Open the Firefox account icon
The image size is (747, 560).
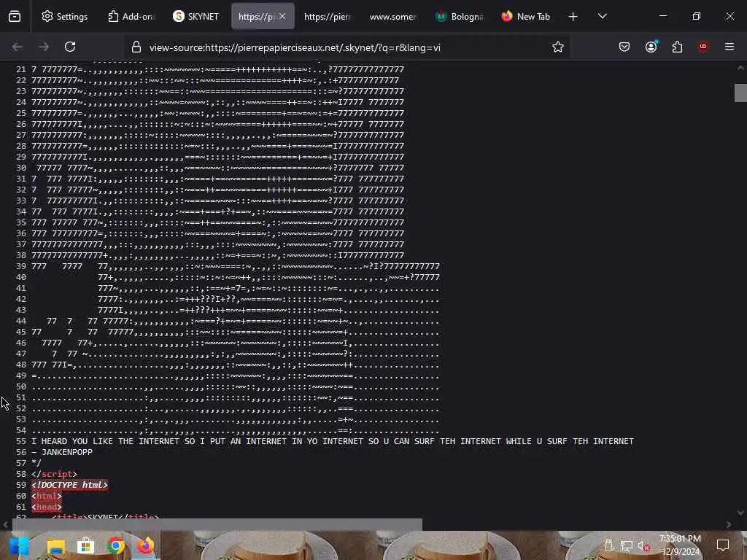point(651,47)
